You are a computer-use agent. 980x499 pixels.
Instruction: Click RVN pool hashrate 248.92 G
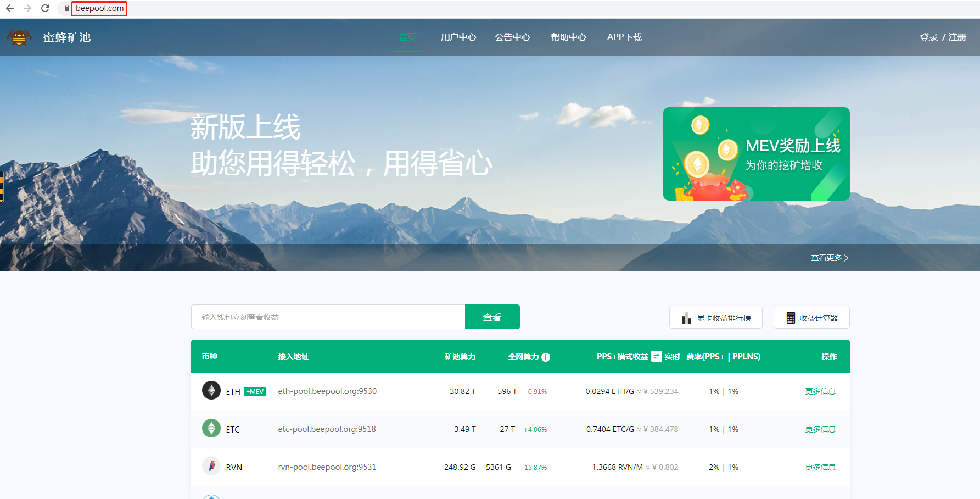tap(460, 467)
